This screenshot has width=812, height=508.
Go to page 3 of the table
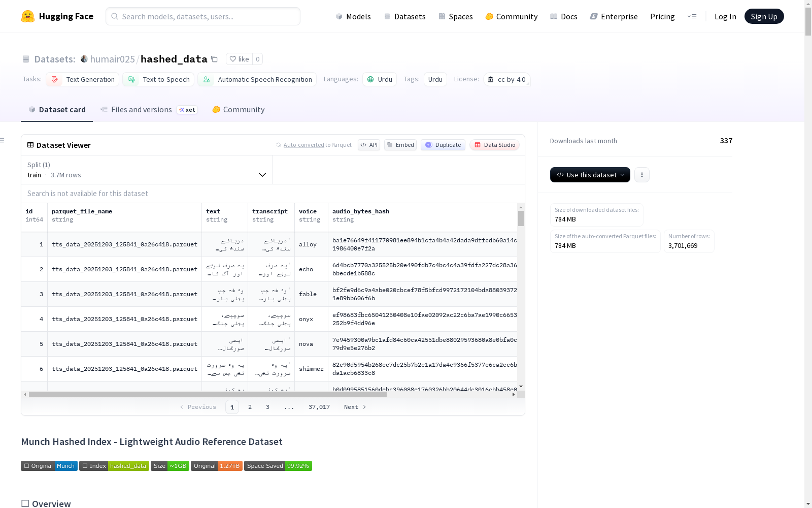pos(267,407)
